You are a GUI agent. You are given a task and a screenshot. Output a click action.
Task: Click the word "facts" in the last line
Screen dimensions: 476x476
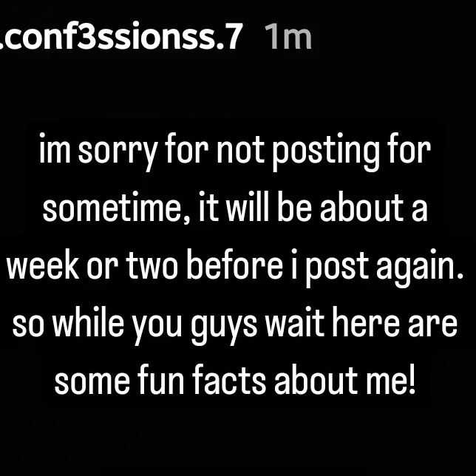[x=229, y=381]
